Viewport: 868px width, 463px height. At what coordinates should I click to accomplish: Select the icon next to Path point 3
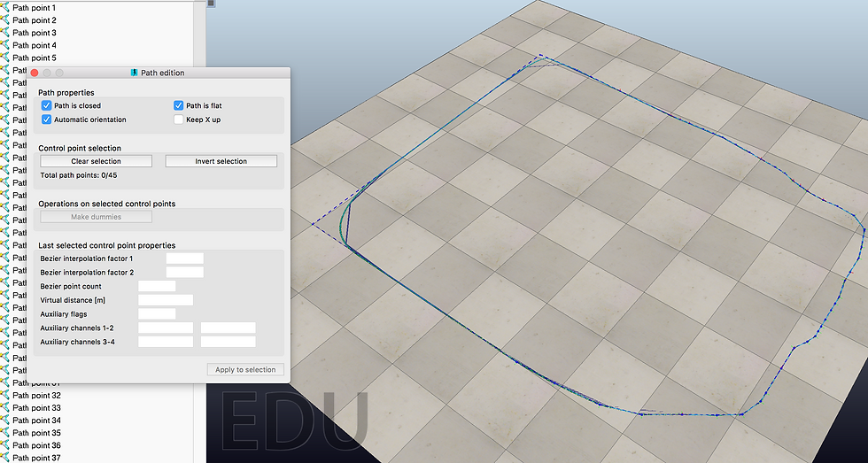[x=4, y=33]
